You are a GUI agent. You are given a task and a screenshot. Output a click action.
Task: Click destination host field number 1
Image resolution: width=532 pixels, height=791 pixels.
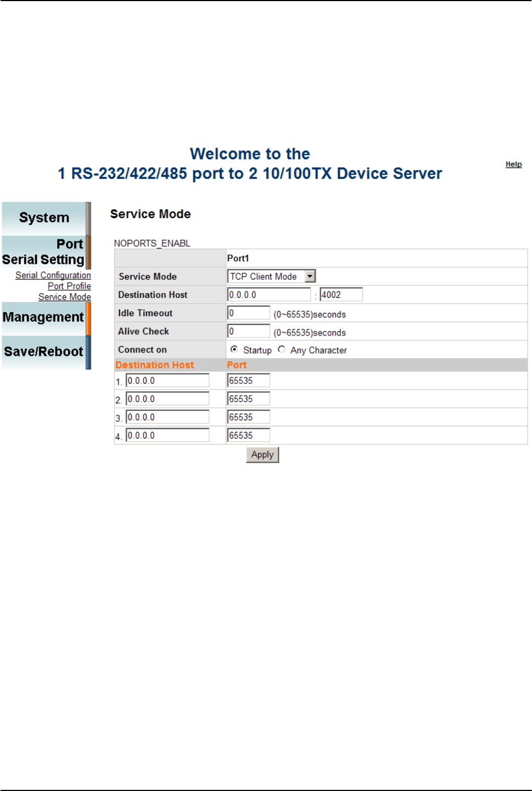[x=167, y=381]
